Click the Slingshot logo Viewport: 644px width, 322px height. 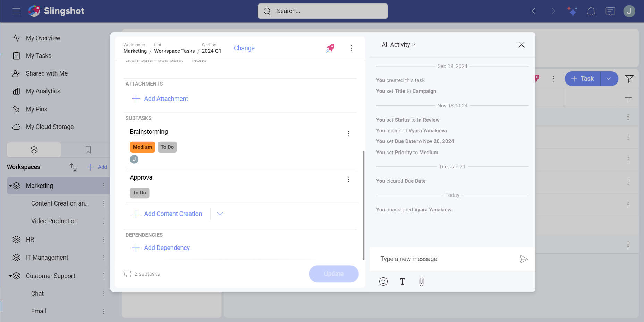point(56,11)
